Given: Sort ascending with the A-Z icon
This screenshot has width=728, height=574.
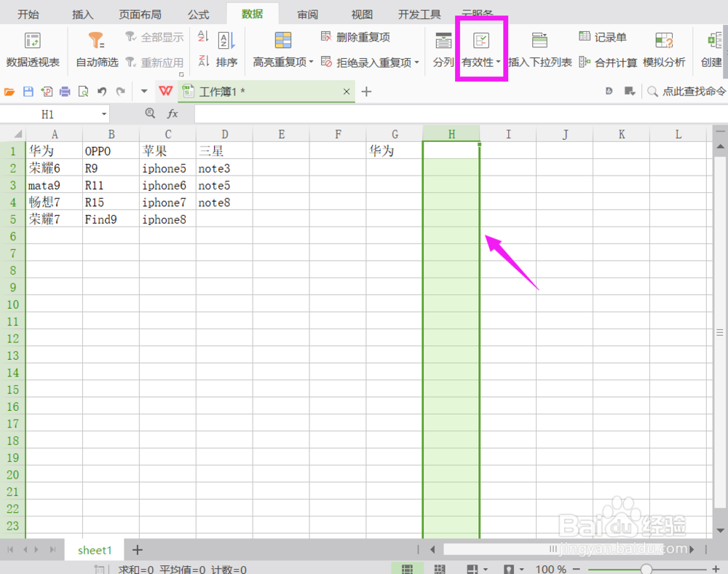Looking at the screenshot, I should tap(203, 36).
